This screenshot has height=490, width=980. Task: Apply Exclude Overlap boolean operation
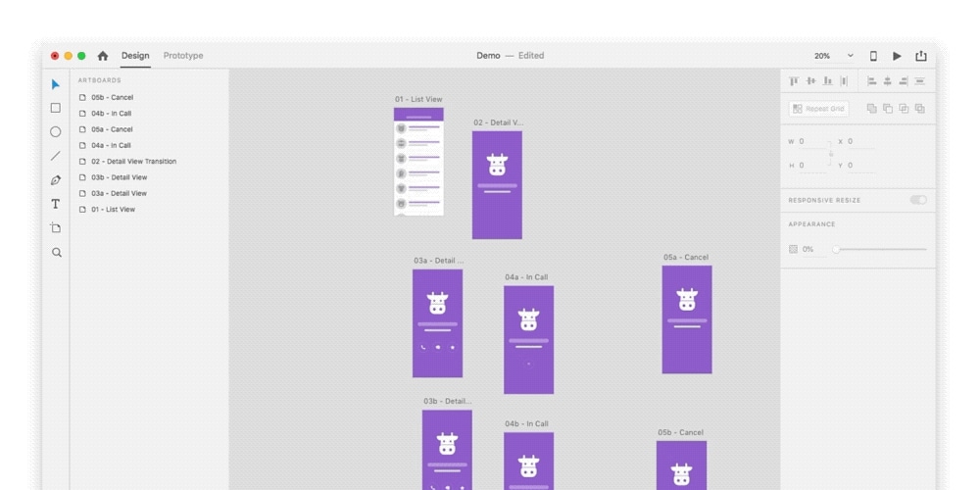point(919,109)
